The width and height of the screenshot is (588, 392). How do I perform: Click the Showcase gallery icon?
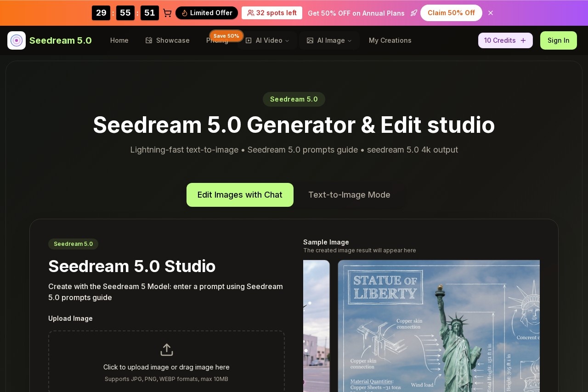pos(149,40)
